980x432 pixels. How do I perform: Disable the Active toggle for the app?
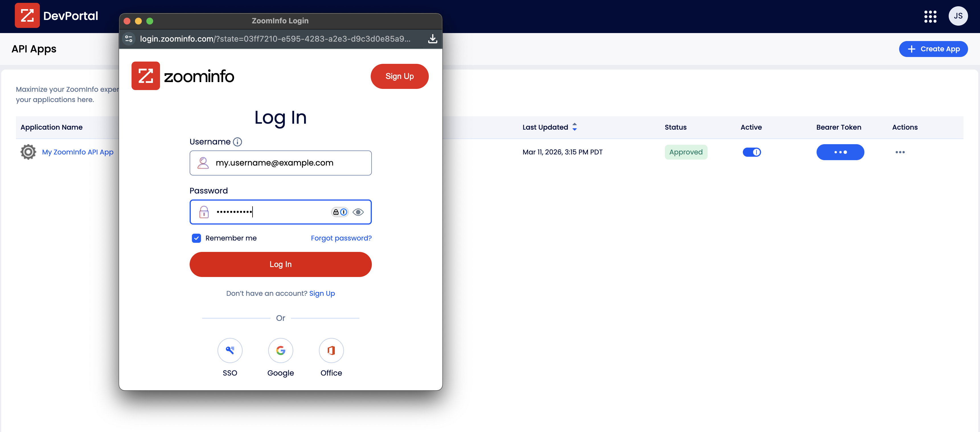(x=751, y=152)
